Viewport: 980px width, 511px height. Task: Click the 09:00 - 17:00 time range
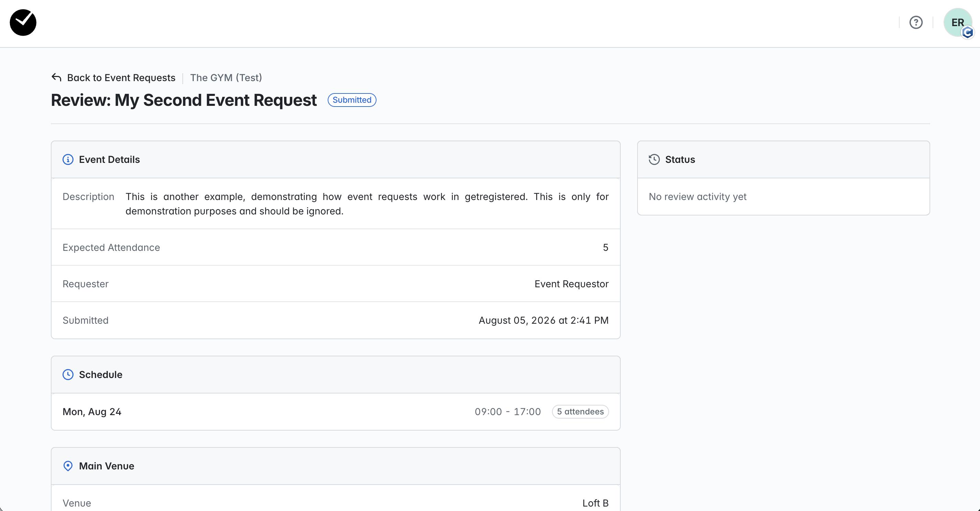(x=508, y=412)
